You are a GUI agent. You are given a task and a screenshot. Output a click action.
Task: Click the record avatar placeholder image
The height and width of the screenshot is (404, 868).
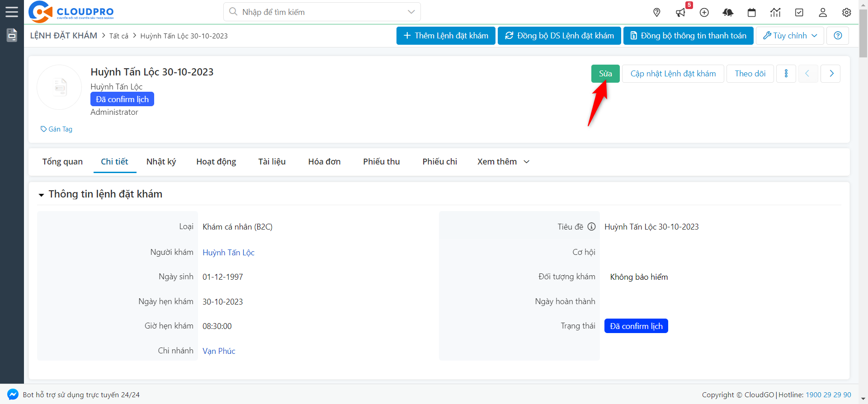pos(59,87)
